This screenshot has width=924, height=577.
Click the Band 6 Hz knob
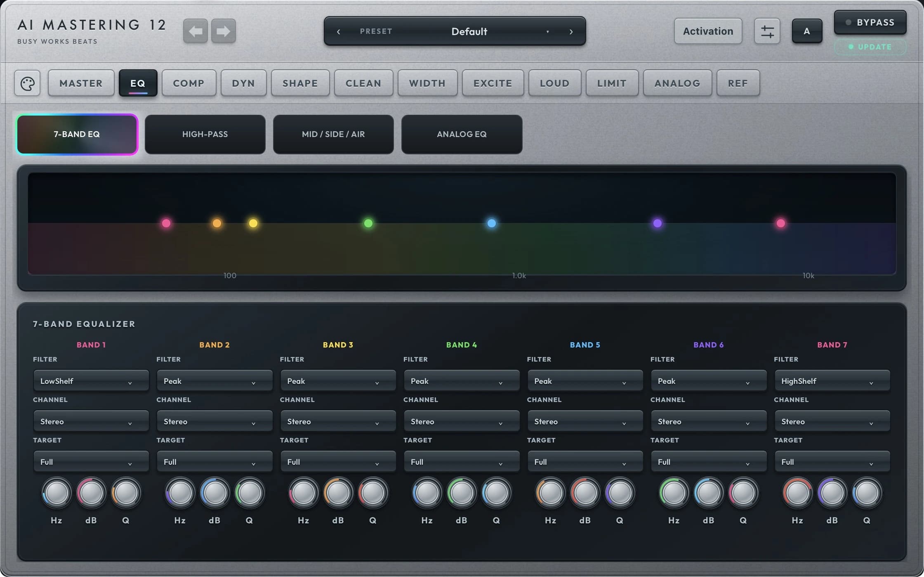click(x=674, y=493)
